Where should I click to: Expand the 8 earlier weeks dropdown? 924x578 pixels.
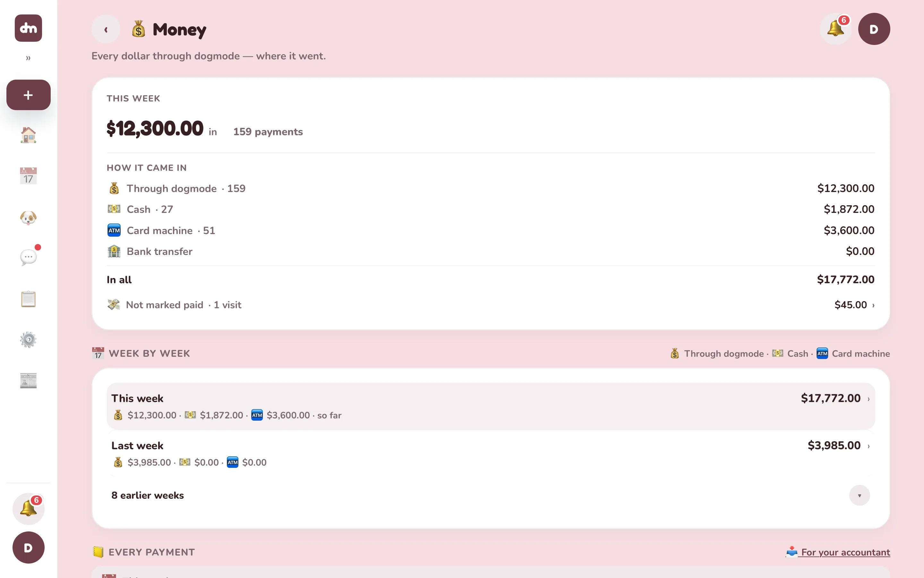(859, 495)
